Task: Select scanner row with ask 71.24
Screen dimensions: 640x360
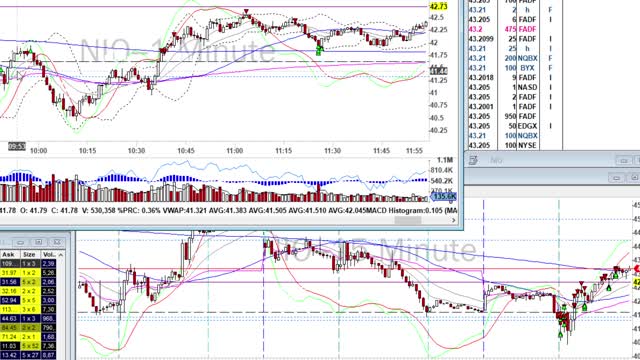Action: (28, 337)
